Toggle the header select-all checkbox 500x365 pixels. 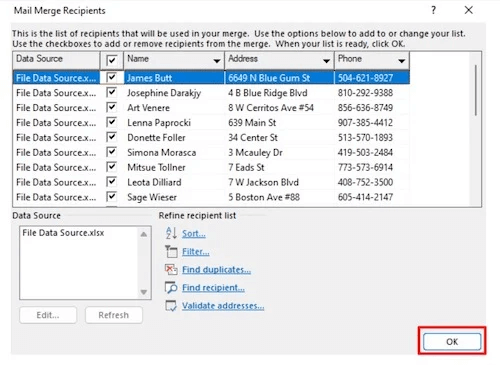111,60
